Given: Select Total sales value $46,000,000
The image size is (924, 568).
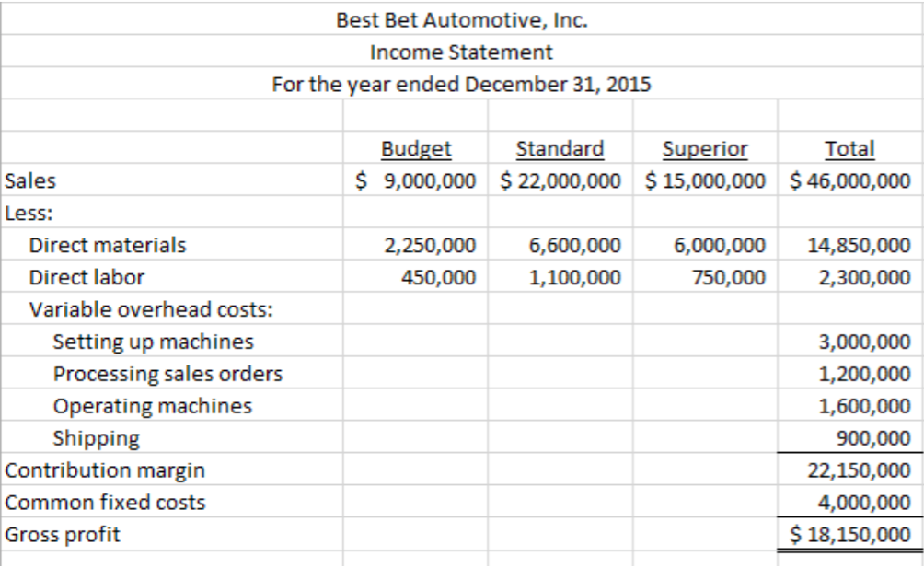Looking at the screenshot, I should point(850,180).
